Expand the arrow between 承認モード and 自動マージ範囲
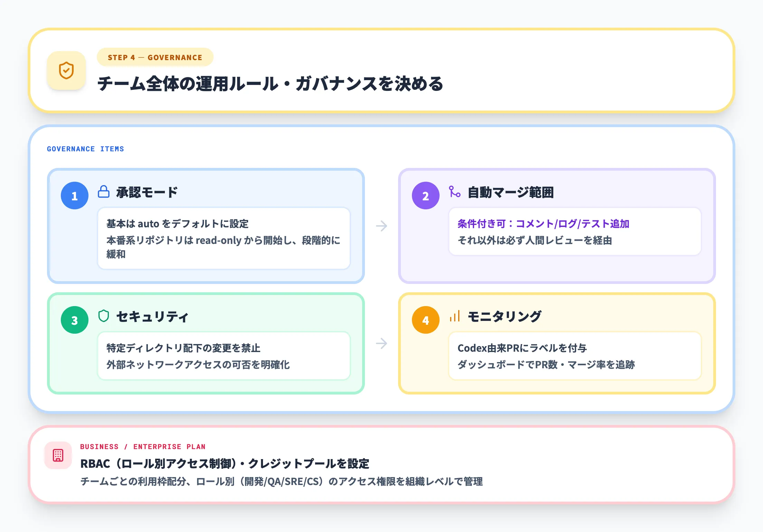The width and height of the screenshot is (763, 532). (x=381, y=225)
